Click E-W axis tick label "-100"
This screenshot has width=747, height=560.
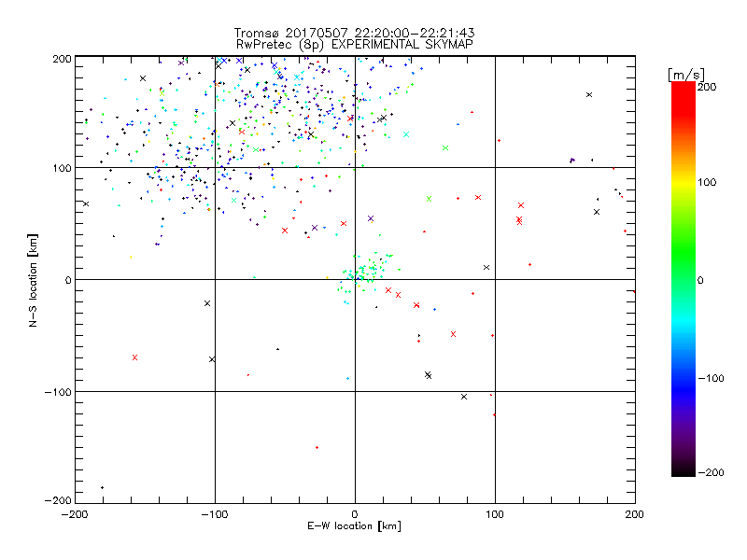tap(215, 514)
